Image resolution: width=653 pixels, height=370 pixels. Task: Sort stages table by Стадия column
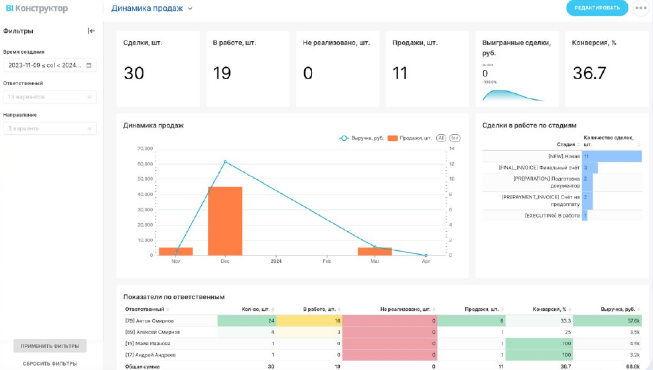pos(568,144)
